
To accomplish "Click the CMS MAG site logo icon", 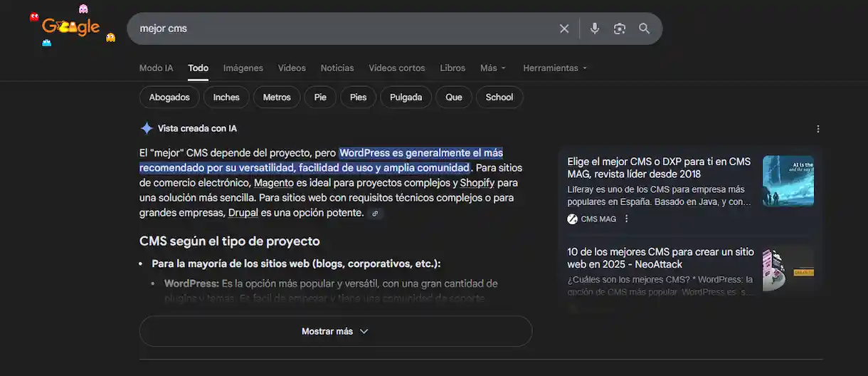I will click(x=572, y=219).
